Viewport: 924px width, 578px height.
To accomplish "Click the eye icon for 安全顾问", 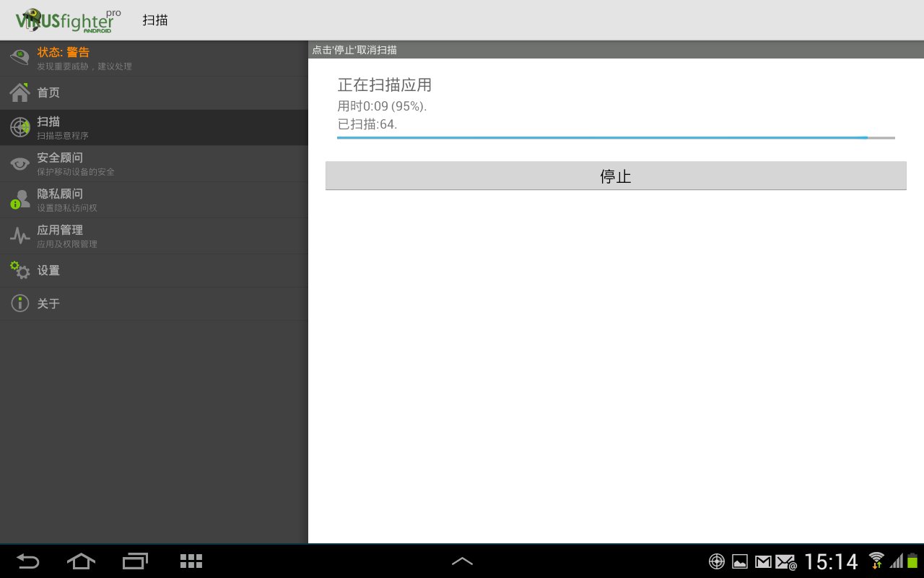I will pos(19,164).
